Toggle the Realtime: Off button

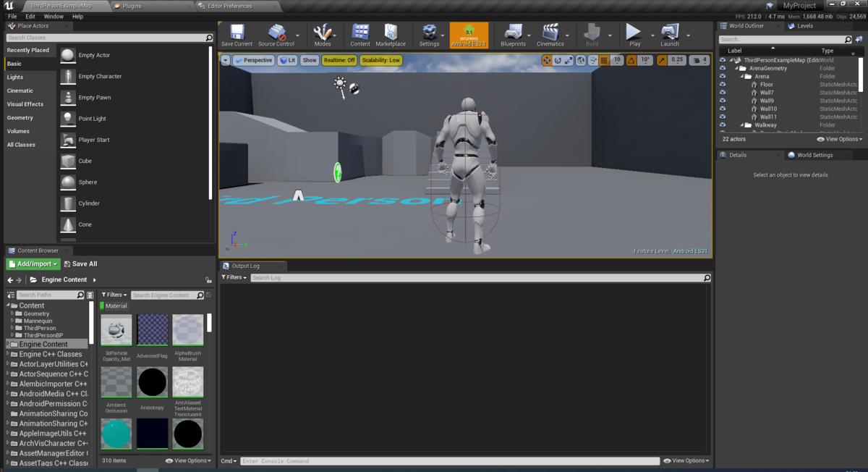tap(339, 61)
